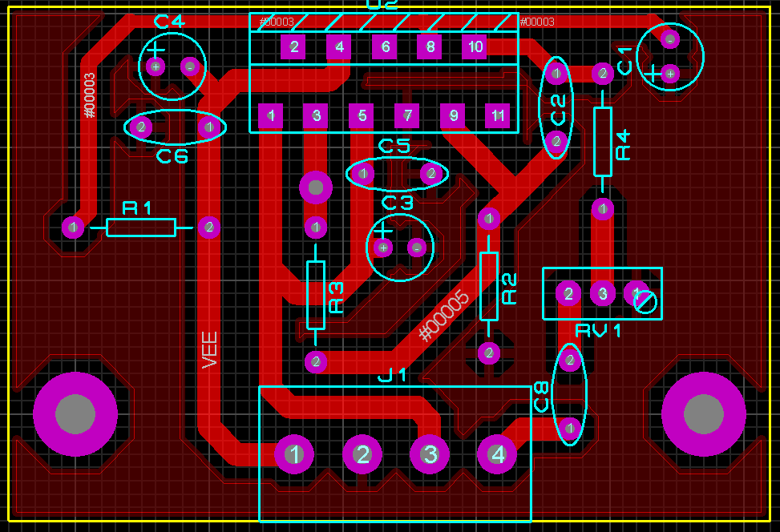
Task: Click pad 1 of capacitor C5
Action: 362,174
